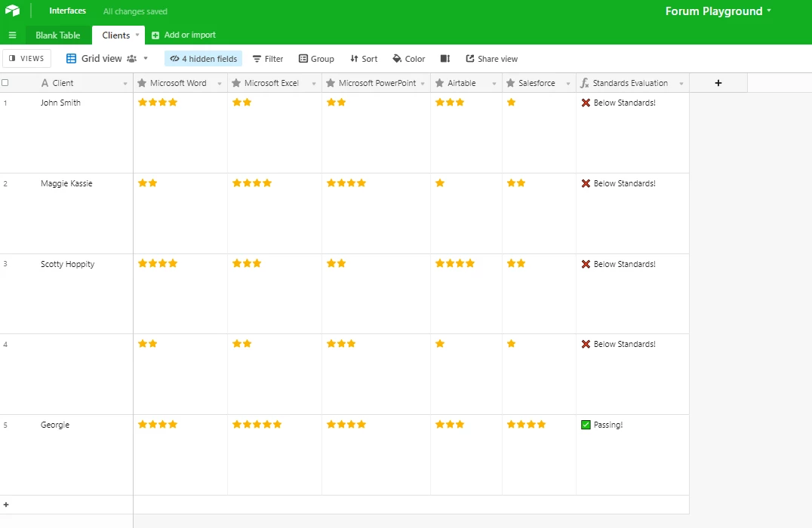Expand the Microsoft Excel column menu
812x528 pixels.
pos(314,83)
